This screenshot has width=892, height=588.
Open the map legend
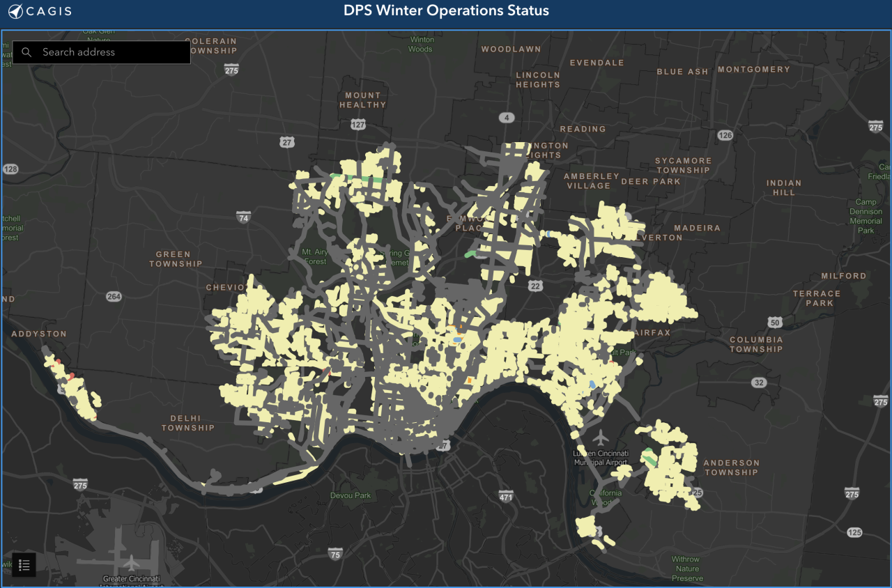24,564
